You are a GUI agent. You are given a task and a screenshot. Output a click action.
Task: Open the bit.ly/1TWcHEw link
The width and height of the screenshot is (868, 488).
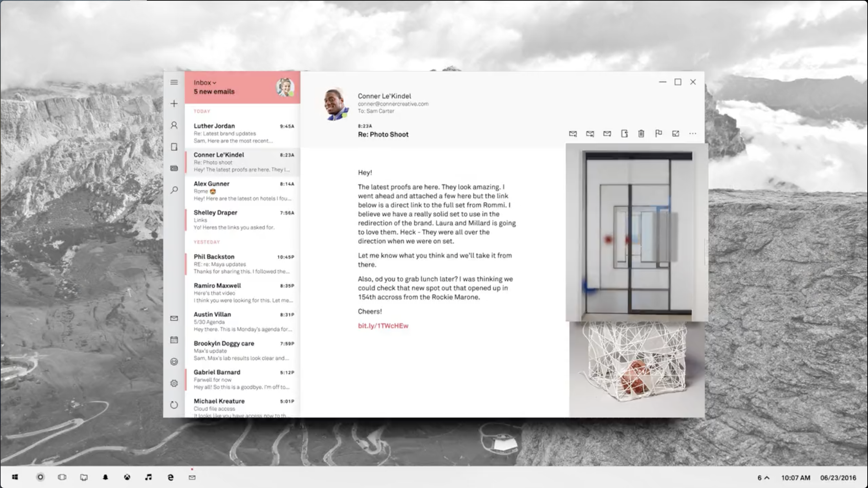383,326
